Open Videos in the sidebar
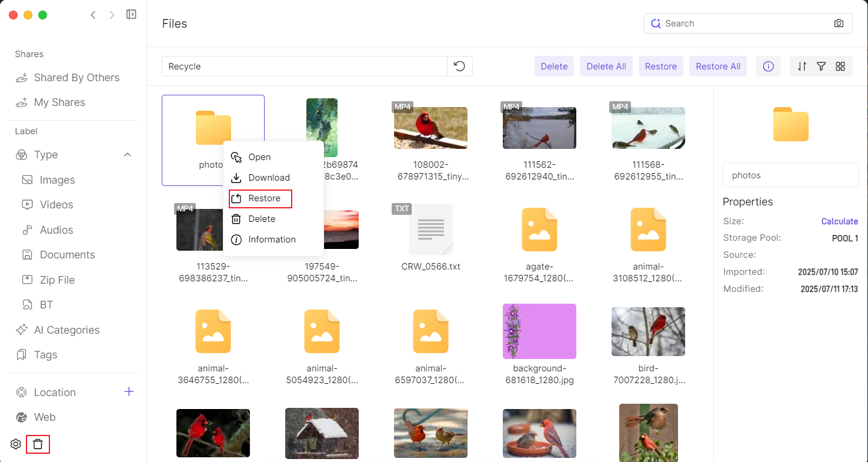Image resolution: width=868 pixels, height=462 pixels. (x=56, y=205)
